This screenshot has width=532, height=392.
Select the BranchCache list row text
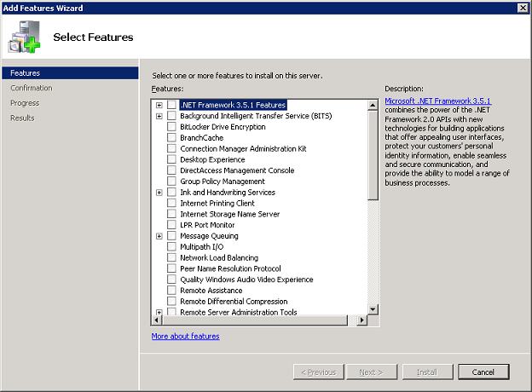(x=202, y=138)
